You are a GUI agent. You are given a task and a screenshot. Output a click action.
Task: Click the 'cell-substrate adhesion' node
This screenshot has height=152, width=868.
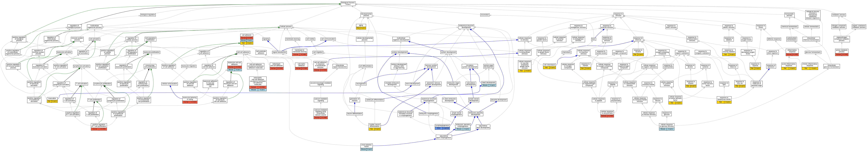[261, 52]
